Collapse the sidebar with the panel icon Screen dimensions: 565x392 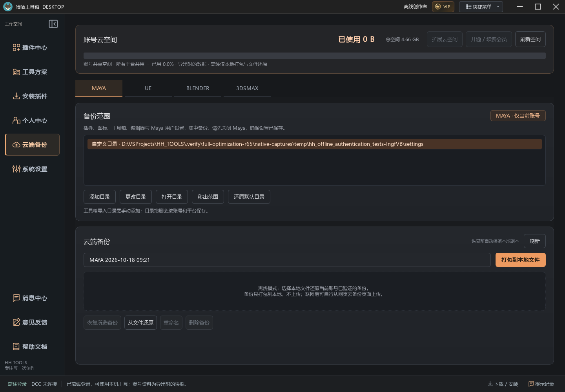[x=53, y=24]
